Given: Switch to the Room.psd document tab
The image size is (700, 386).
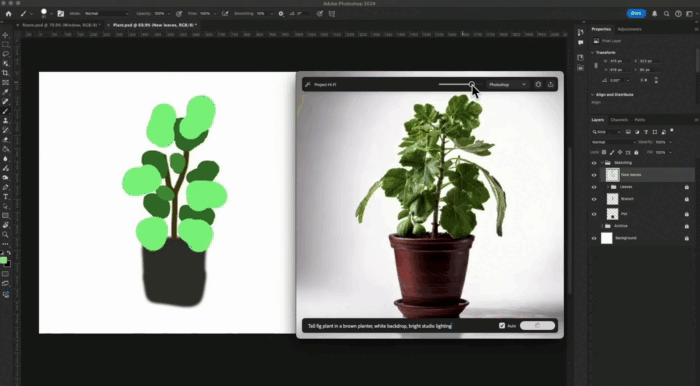Looking at the screenshot, I should pyautogui.click(x=60, y=25).
